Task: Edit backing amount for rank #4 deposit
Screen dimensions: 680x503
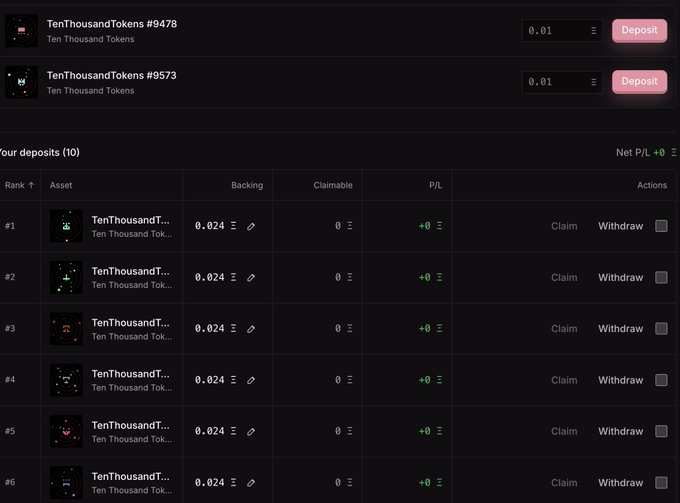Action: (x=251, y=380)
